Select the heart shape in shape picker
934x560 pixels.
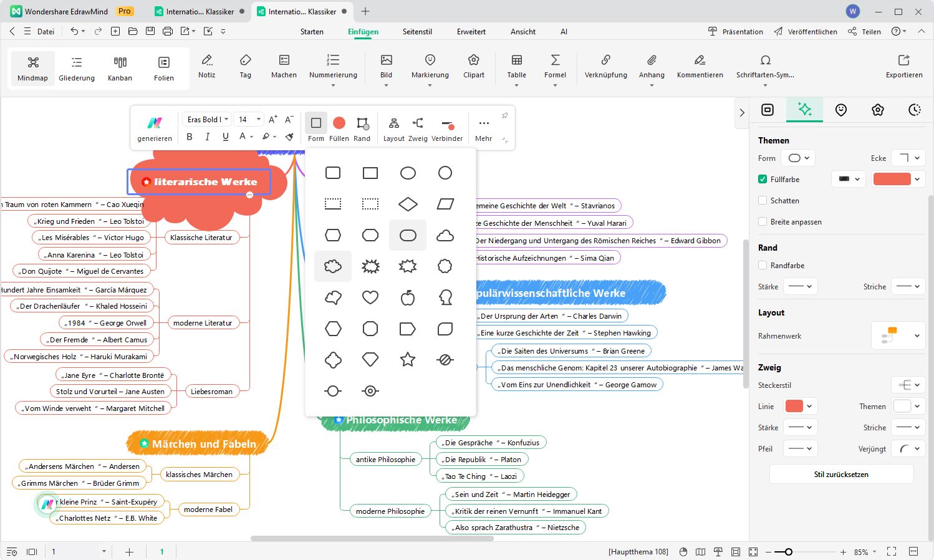[x=370, y=297]
